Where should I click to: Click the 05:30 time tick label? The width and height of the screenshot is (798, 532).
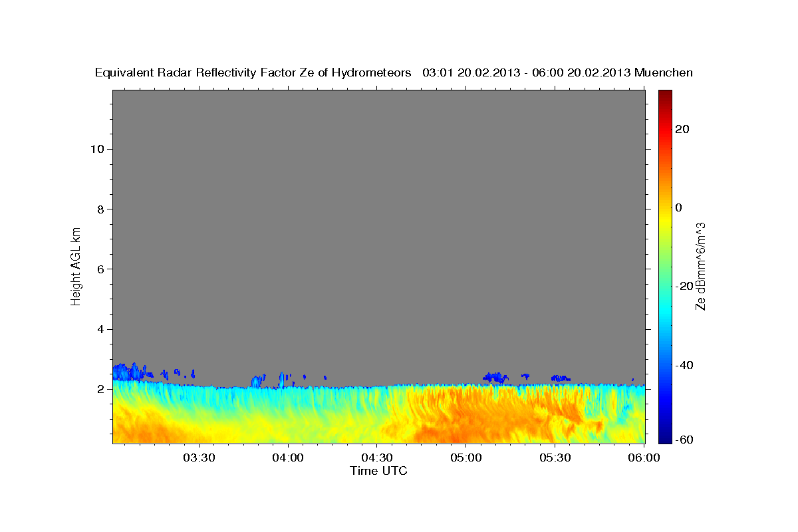pos(555,458)
